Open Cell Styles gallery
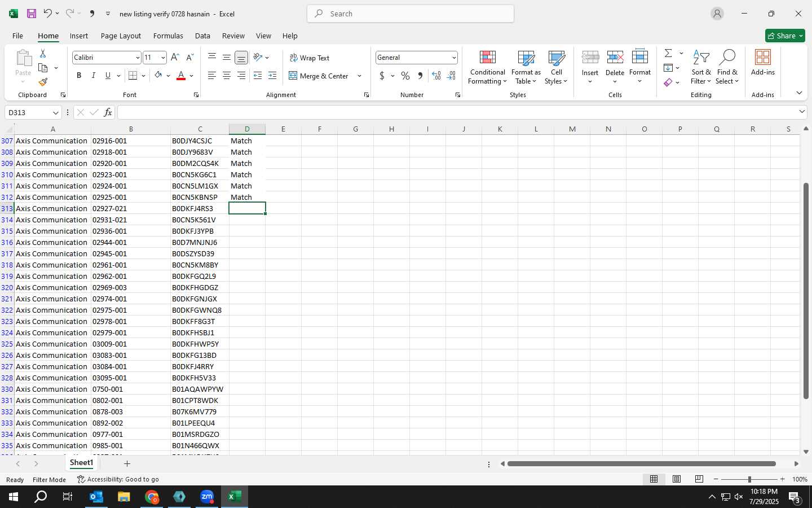Viewport: 812px width, 508px height. [556, 67]
